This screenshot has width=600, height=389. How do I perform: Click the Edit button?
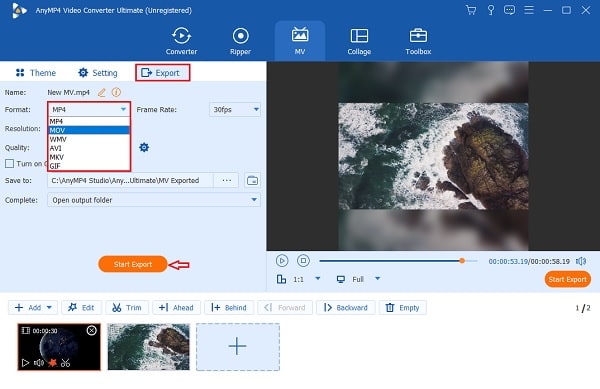pos(82,308)
